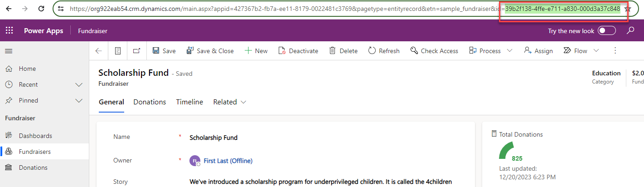This screenshot has width=644, height=187.
Task: Expand the Pinned navigation section
Action: coord(79,100)
